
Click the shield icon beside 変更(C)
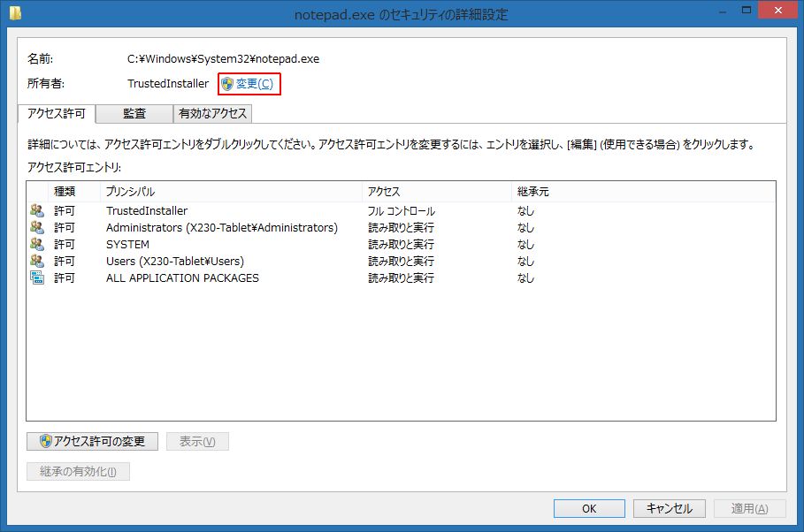[x=227, y=84]
